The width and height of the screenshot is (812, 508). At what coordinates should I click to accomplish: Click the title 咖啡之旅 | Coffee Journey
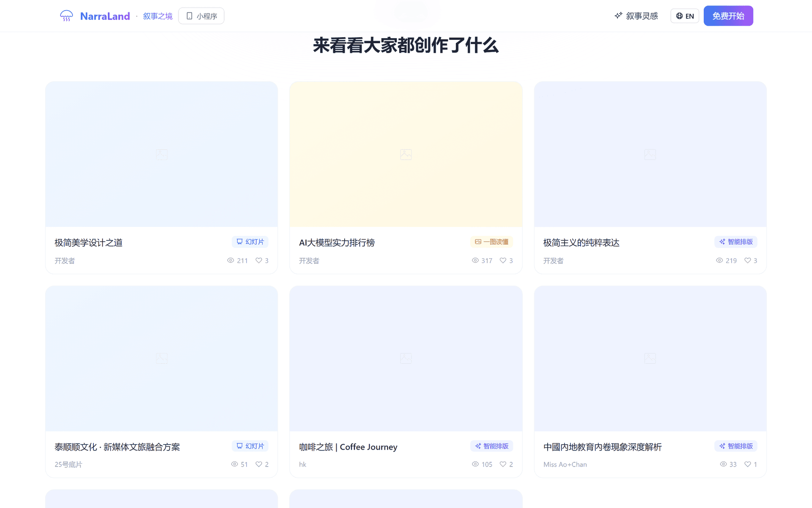coord(348,447)
